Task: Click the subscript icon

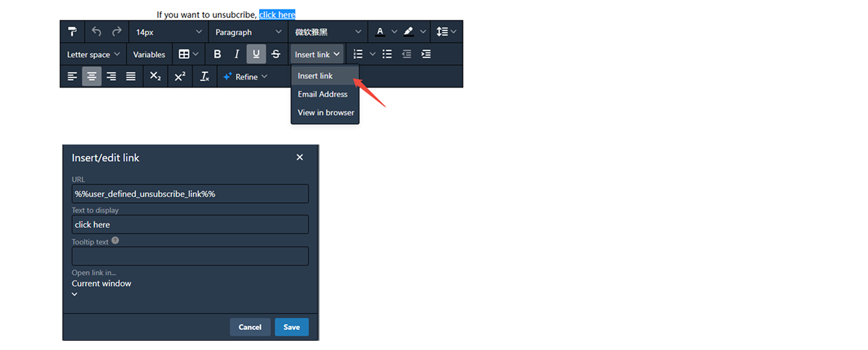Action: tap(155, 77)
